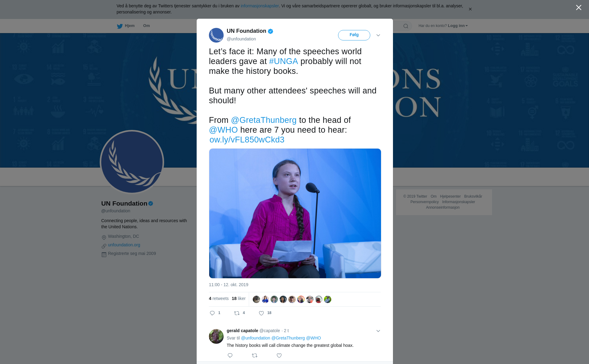Go to the Hjem tab
589x364 pixels.
pos(126,26)
